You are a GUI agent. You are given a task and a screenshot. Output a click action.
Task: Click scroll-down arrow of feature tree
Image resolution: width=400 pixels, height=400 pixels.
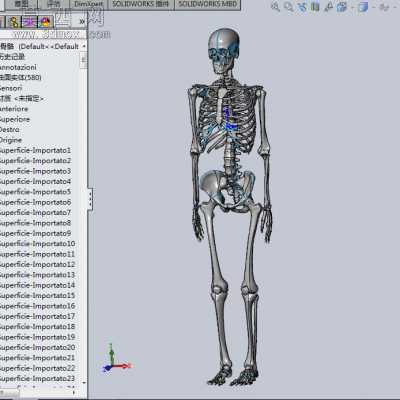[84, 382]
